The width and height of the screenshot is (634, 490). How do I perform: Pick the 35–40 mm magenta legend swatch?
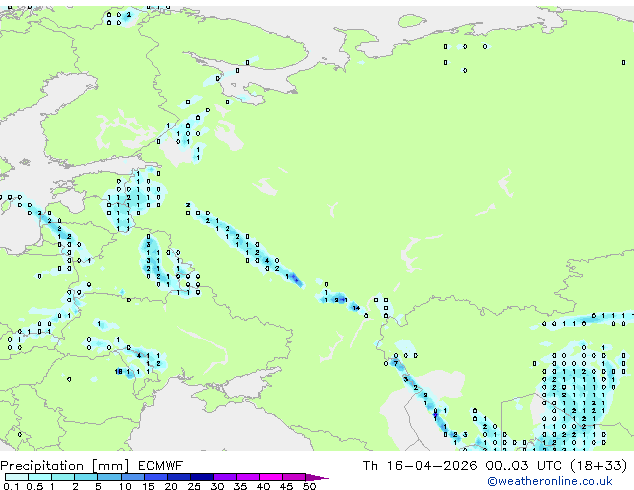pos(247,477)
